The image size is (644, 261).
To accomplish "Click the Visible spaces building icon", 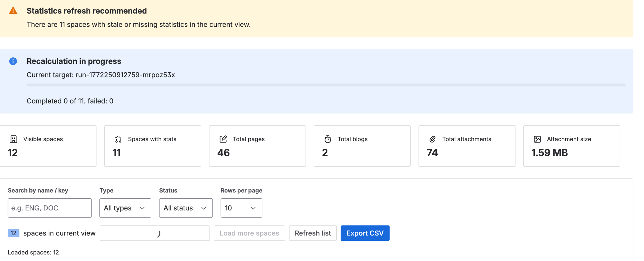I will click(x=13, y=139).
